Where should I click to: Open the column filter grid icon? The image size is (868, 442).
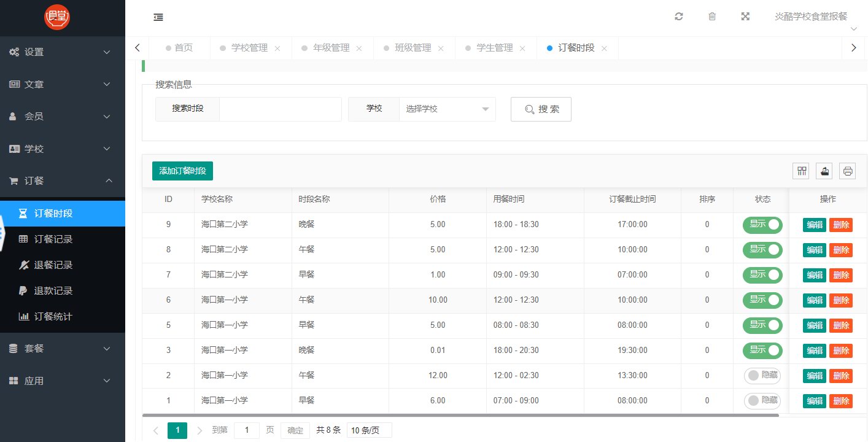click(802, 171)
